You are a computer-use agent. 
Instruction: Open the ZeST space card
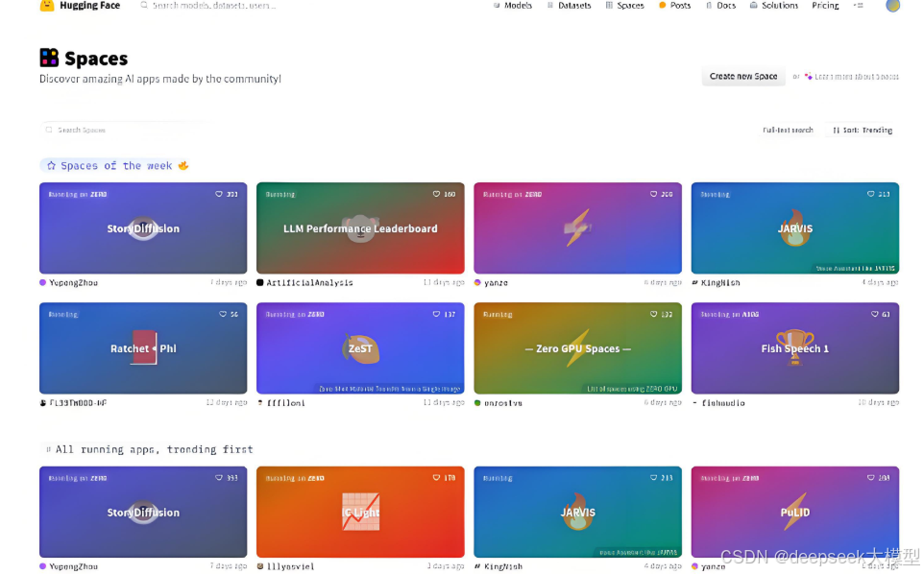point(360,347)
